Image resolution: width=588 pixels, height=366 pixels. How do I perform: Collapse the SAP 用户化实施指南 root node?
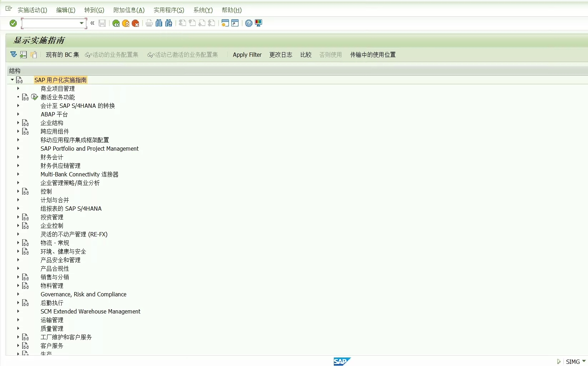(x=12, y=80)
